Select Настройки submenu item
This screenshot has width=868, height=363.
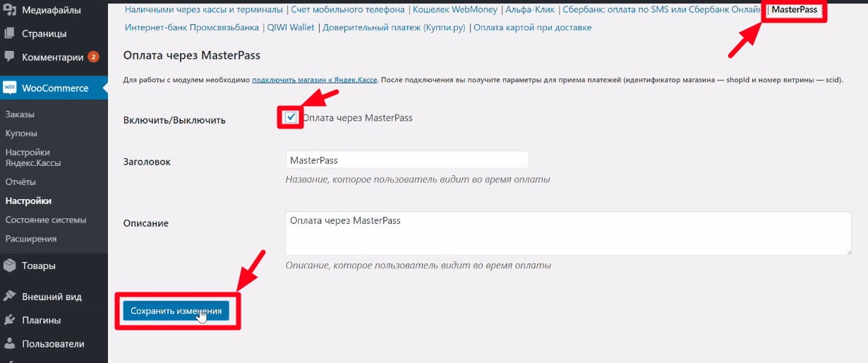point(28,201)
